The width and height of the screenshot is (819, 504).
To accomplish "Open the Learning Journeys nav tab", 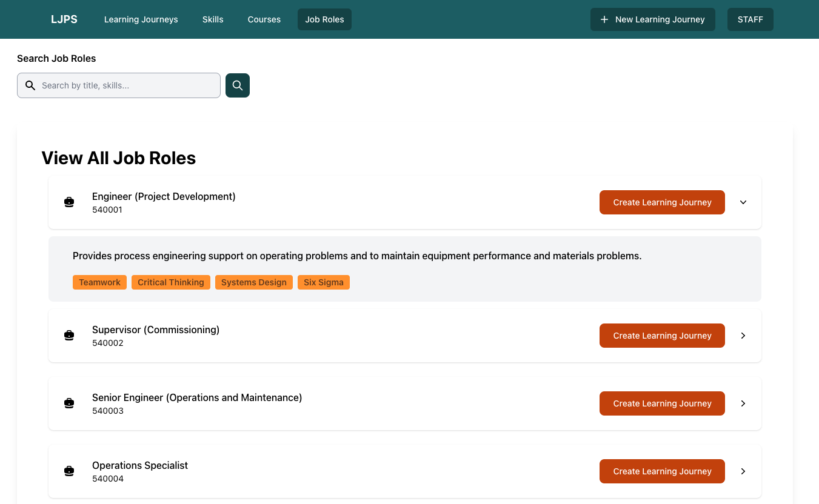I will pos(141,19).
